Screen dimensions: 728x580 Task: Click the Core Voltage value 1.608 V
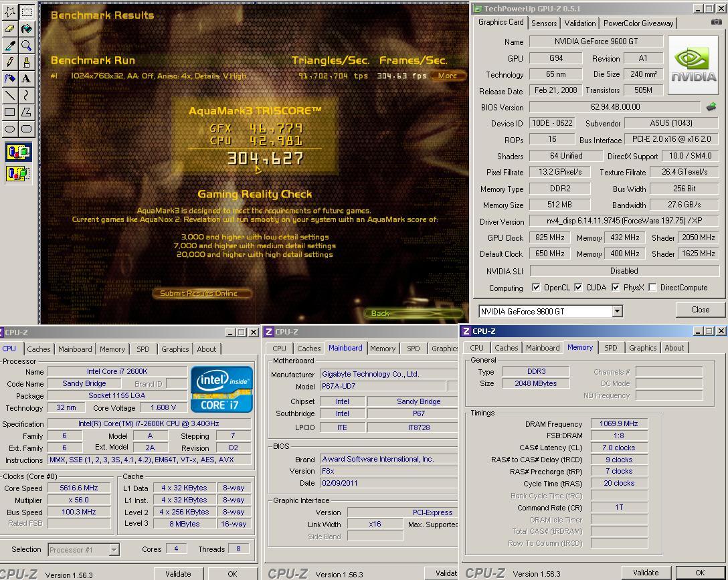(x=163, y=407)
